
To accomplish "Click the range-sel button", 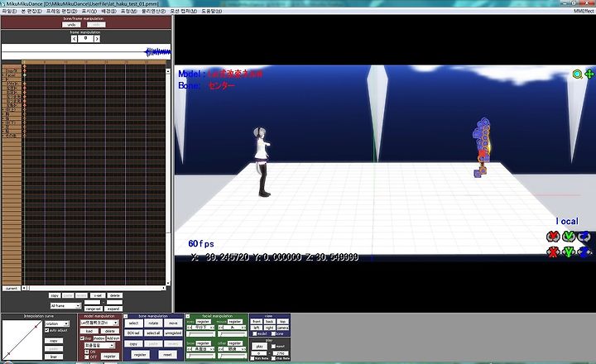I will 93,309.
